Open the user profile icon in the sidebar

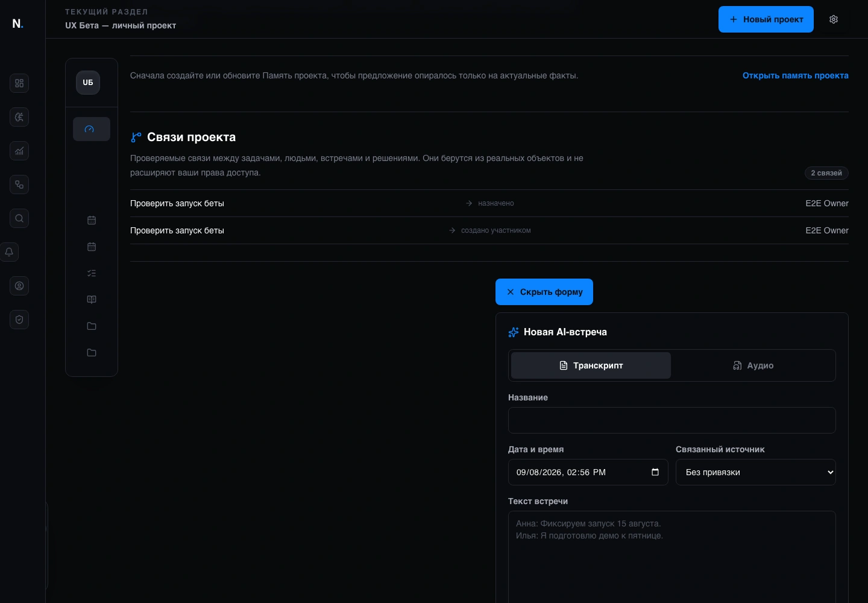(x=19, y=286)
